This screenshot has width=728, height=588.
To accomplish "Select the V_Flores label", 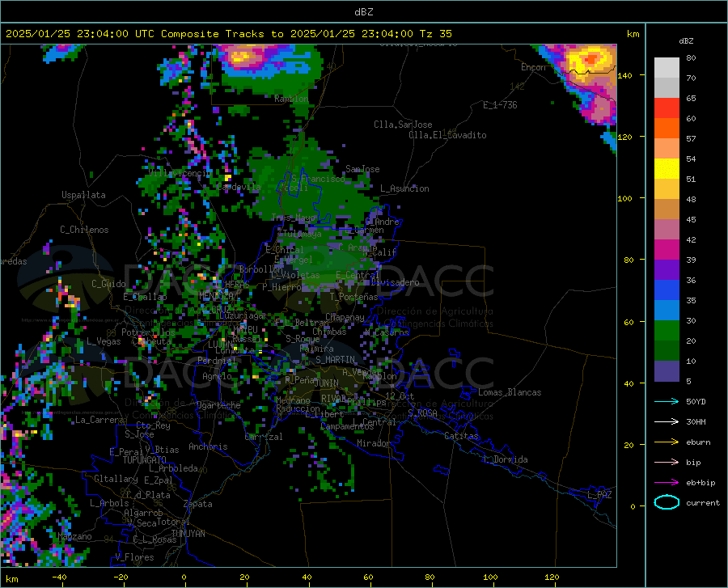I will point(134,557).
